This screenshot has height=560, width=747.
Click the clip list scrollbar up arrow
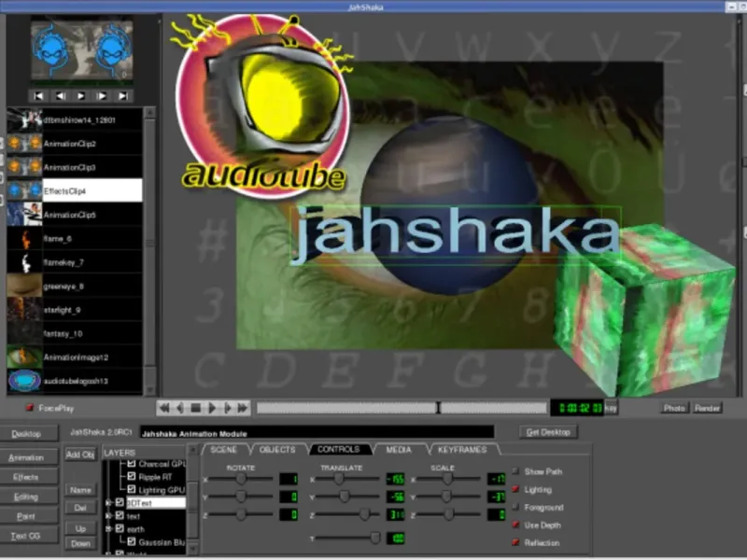point(149,112)
